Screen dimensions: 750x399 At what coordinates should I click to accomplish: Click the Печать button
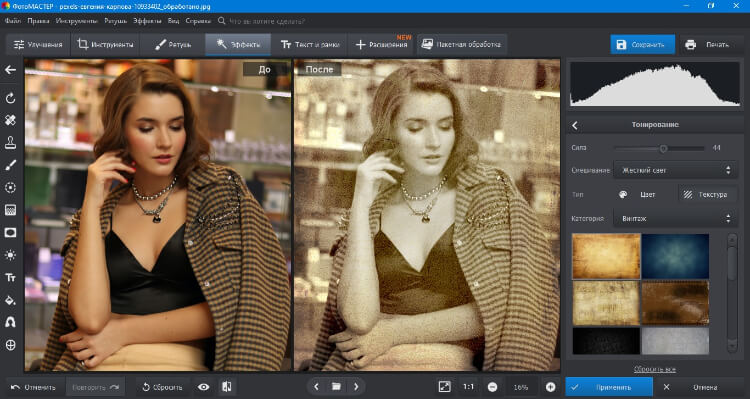point(711,44)
